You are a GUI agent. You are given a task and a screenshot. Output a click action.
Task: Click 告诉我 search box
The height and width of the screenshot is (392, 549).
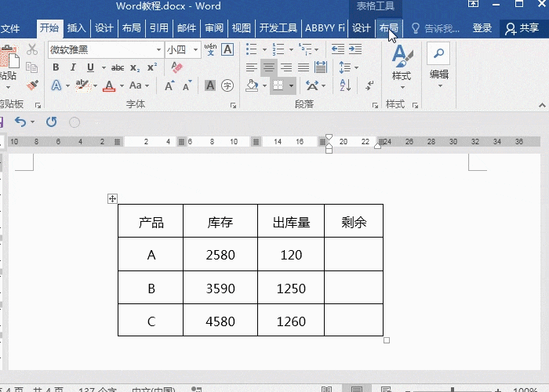(436, 28)
